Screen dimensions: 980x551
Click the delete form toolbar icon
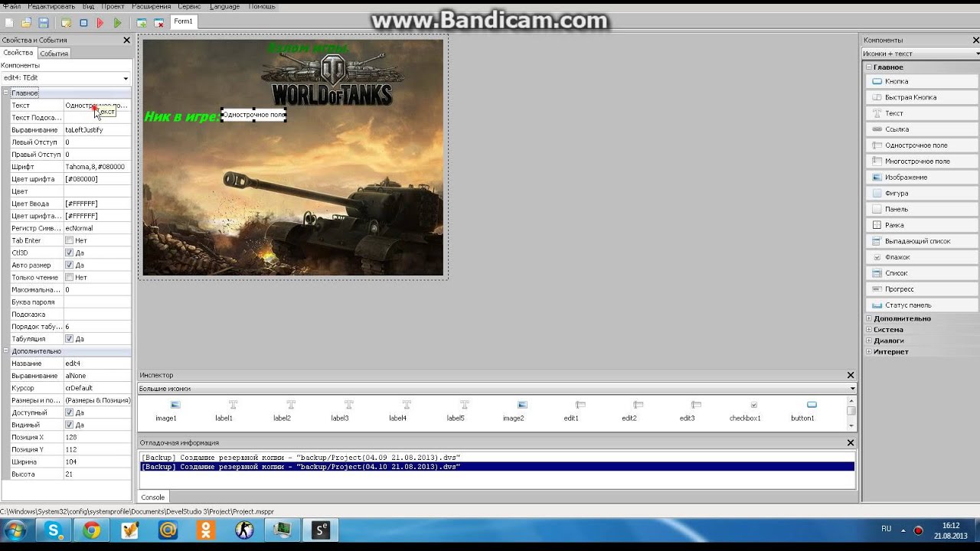[158, 23]
